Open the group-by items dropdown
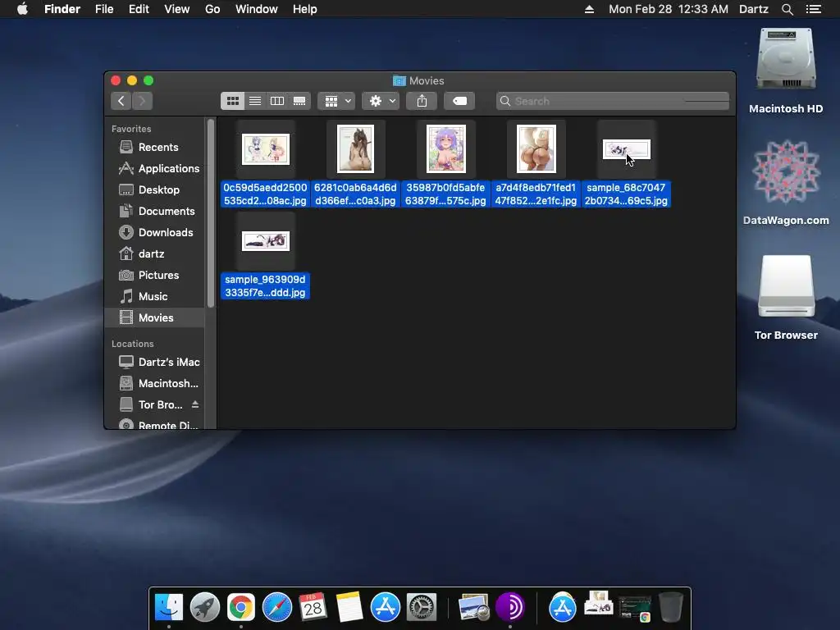The width and height of the screenshot is (840, 630). click(x=337, y=101)
